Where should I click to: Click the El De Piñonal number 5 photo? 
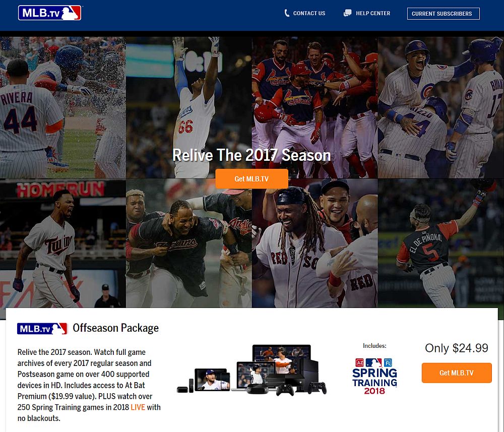coord(440,243)
